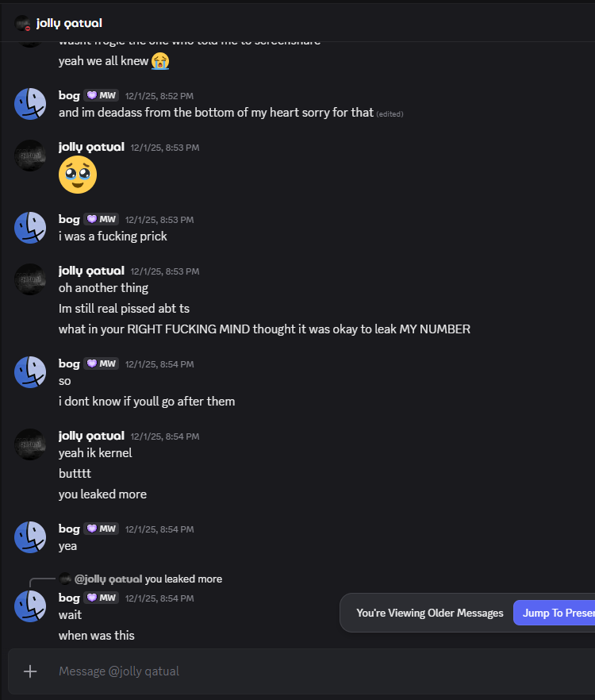Click jolly qatual's avatar beside "oh another thing"
595x700 pixels.
[x=30, y=279]
